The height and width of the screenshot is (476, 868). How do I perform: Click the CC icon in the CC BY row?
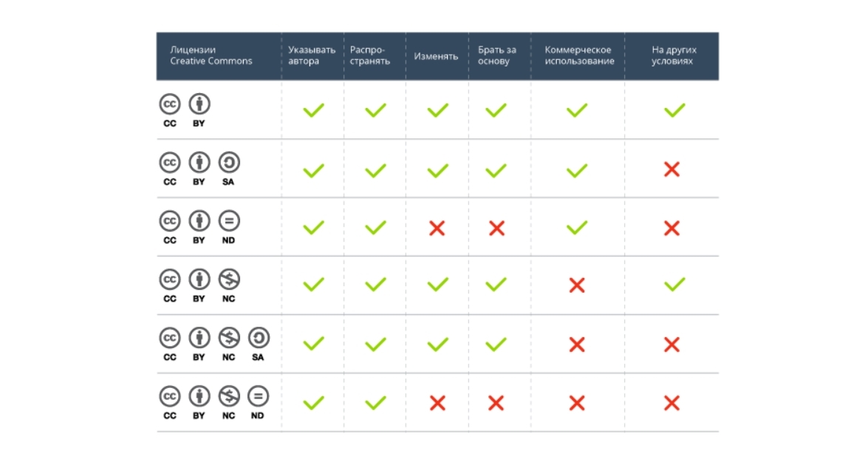[170, 104]
